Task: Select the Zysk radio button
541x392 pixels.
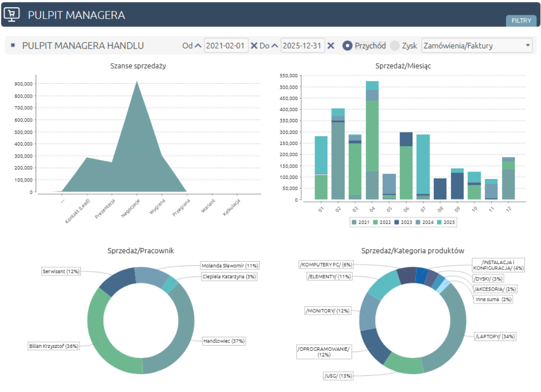Action: pos(394,46)
